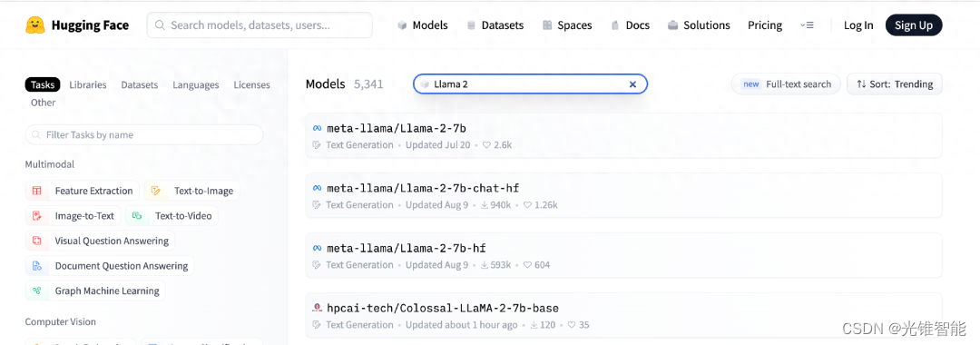Switch to the Licenses filter tab

pyautogui.click(x=252, y=85)
